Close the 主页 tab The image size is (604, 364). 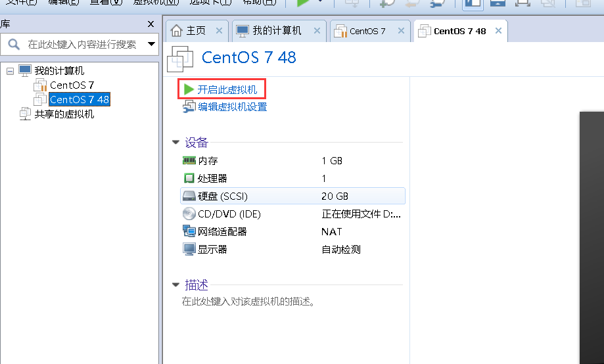pyautogui.click(x=219, y=31)
